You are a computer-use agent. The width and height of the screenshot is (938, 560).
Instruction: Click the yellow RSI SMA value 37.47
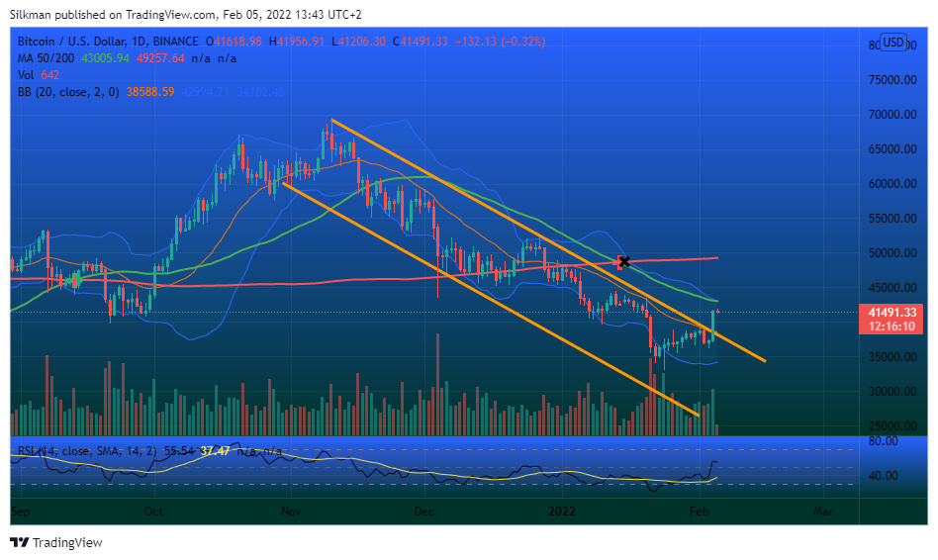pyautogui.click(x=215, y=451)
